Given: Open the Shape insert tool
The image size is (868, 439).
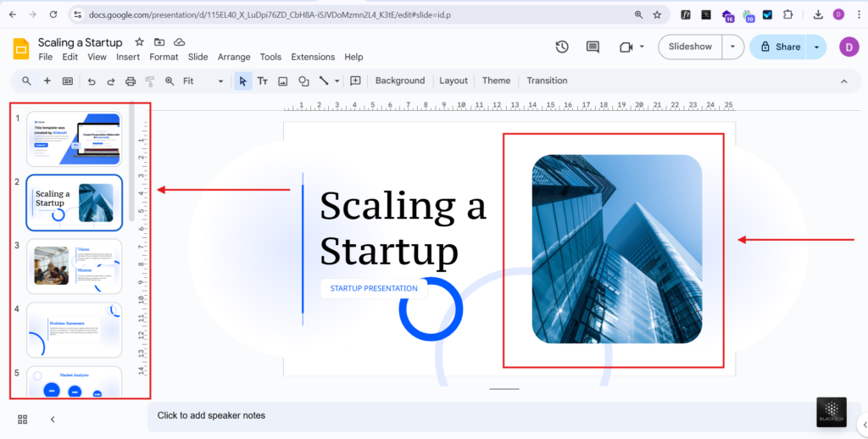Looking at the screenshot, I should tap(303, 81).
